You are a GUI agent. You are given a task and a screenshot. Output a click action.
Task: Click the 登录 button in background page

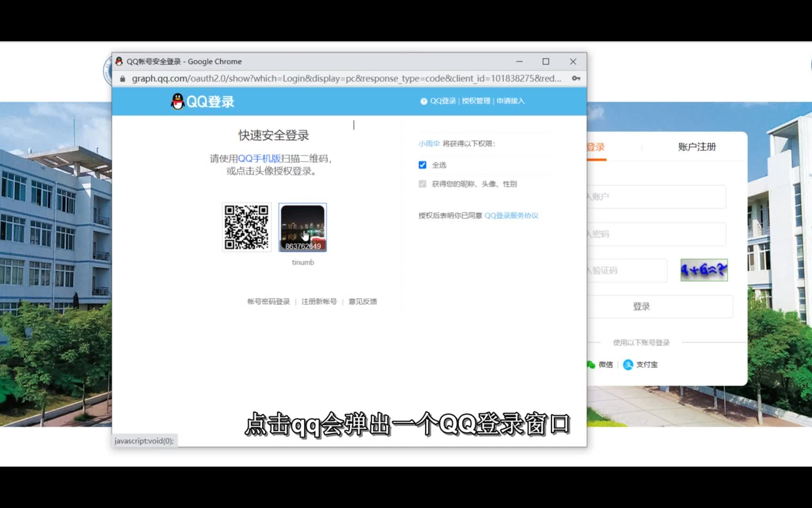tap(660, 307)
